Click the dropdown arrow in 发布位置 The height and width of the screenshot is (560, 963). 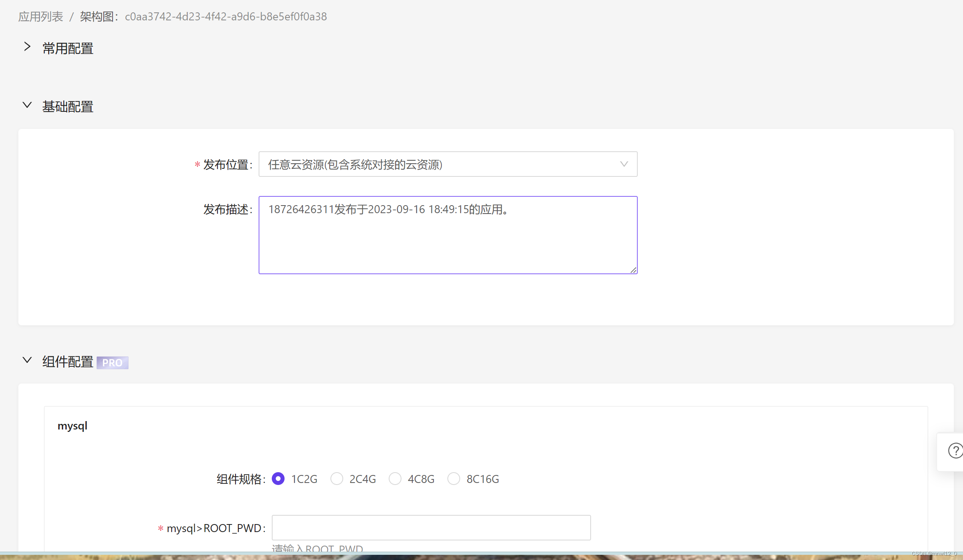click(x=624, y=164)
